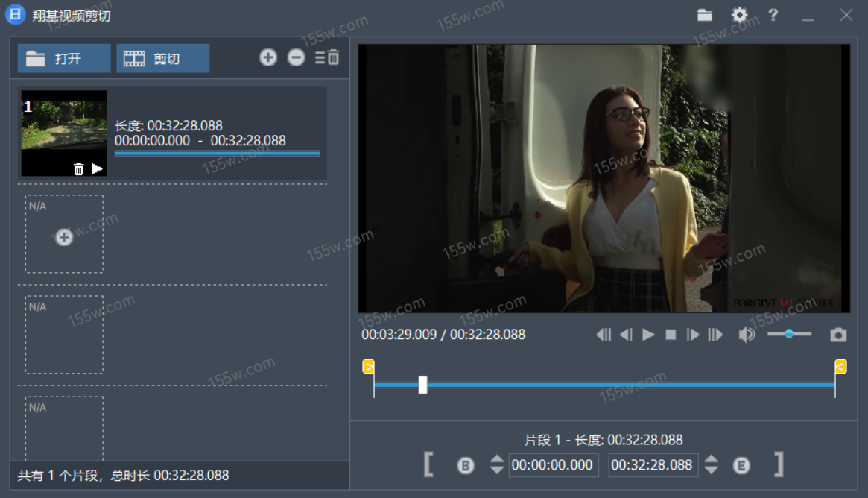Screen dimensions: 868x498
Task: Play segment 1 from thumbnail play icon
Action: [97, 169]
